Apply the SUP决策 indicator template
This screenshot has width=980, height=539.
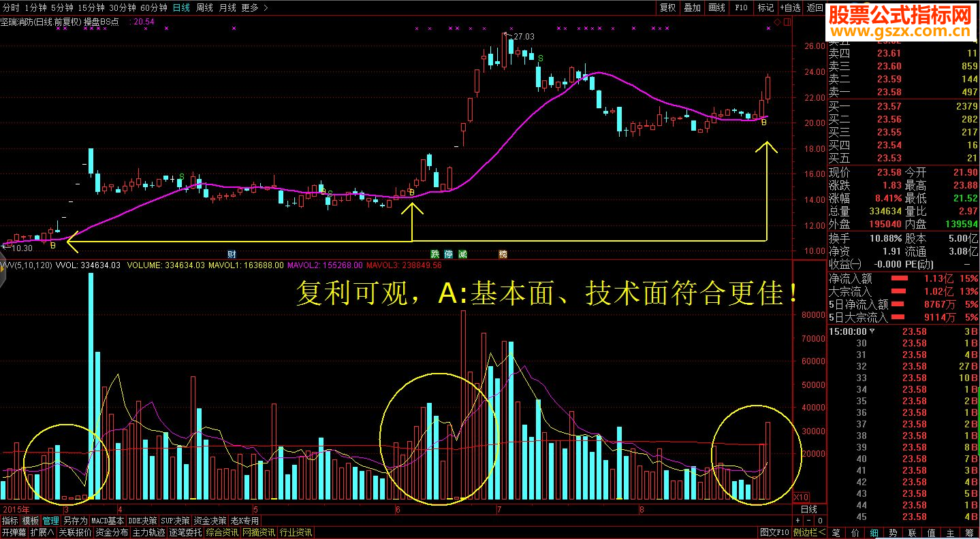point(175,521)
